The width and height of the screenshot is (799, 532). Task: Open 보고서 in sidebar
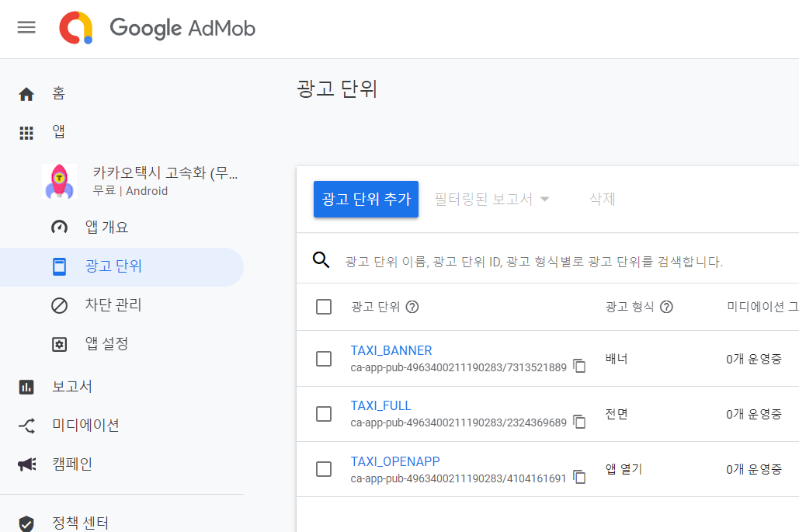click(x=72, y=386)
